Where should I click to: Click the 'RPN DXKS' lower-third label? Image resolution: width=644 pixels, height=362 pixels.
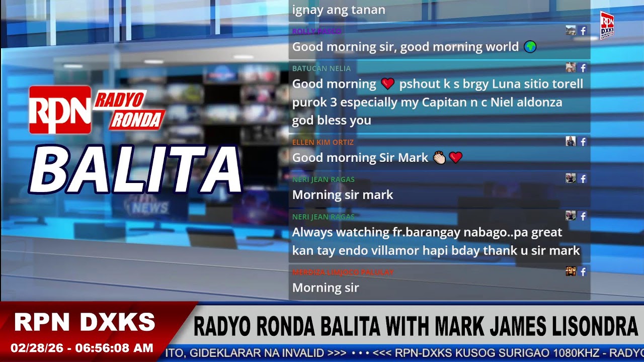(85, 322)
